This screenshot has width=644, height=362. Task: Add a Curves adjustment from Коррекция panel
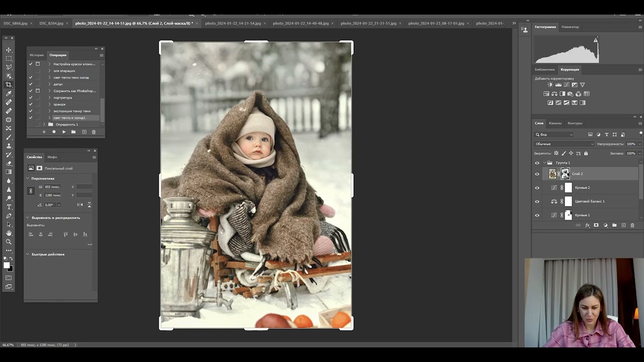[x=566, y=85]
